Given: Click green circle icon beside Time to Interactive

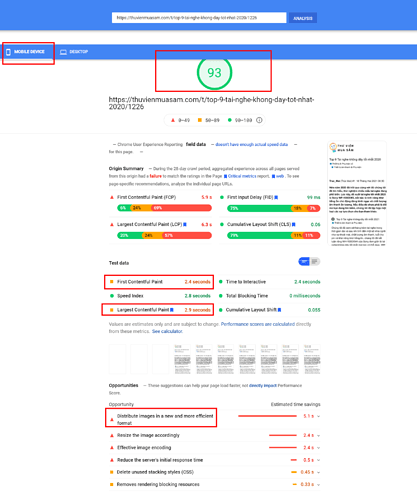Looking at the screenshot, I should pos(221,282).
